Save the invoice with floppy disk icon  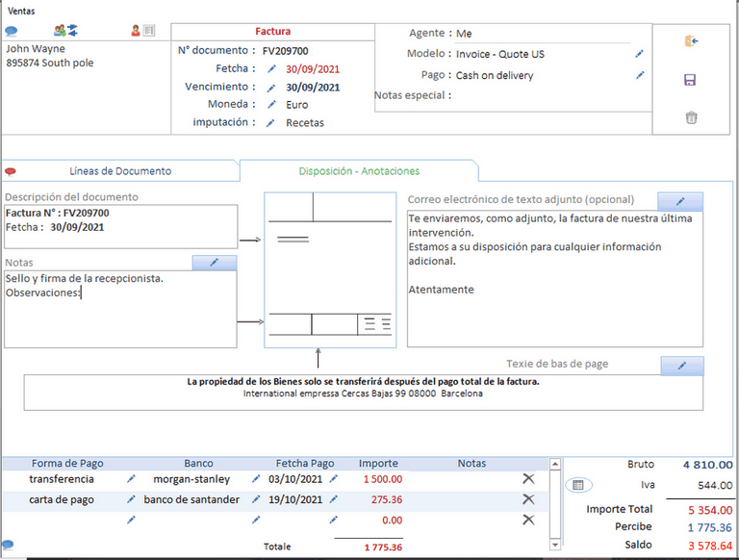coord(690,80)
